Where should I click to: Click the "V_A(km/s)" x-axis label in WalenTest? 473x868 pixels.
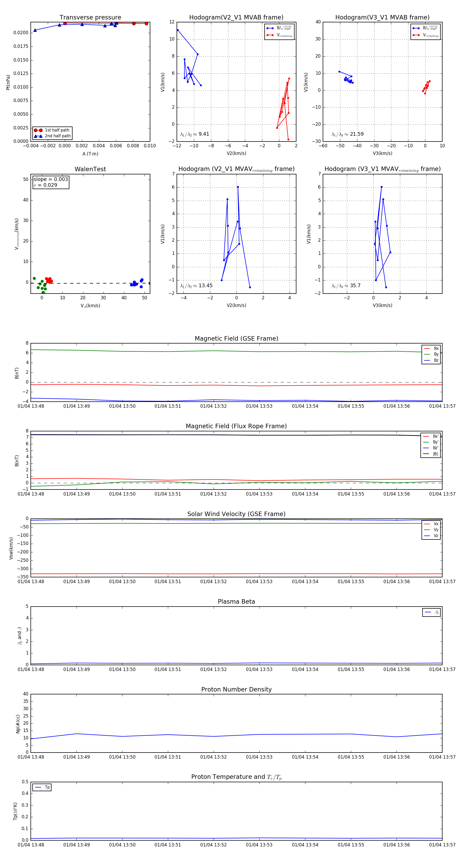pyautogui.click(x=90, y=306)
